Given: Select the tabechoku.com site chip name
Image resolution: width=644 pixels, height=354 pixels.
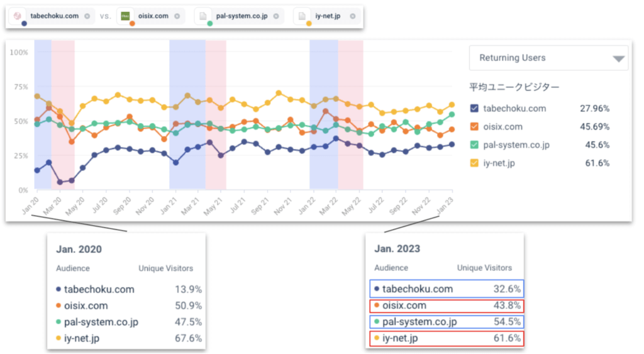Looking at the screenshot, I should tap(54, 16).
